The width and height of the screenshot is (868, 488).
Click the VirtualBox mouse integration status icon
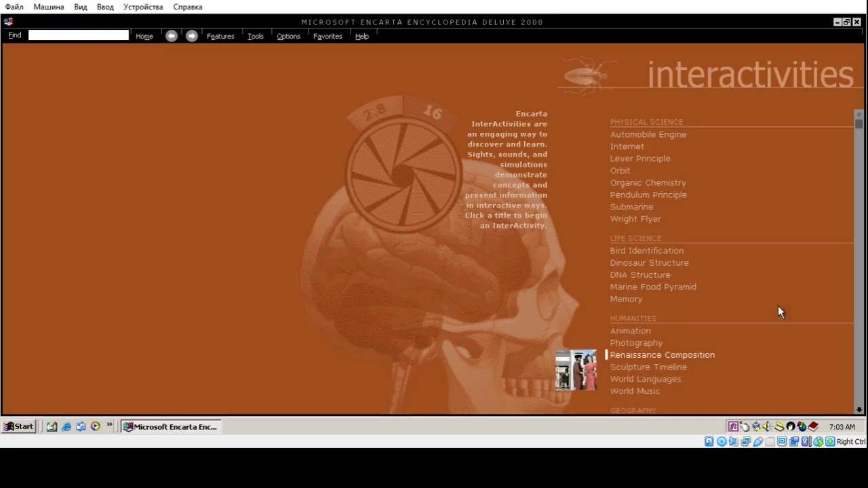tap(818, 441)
